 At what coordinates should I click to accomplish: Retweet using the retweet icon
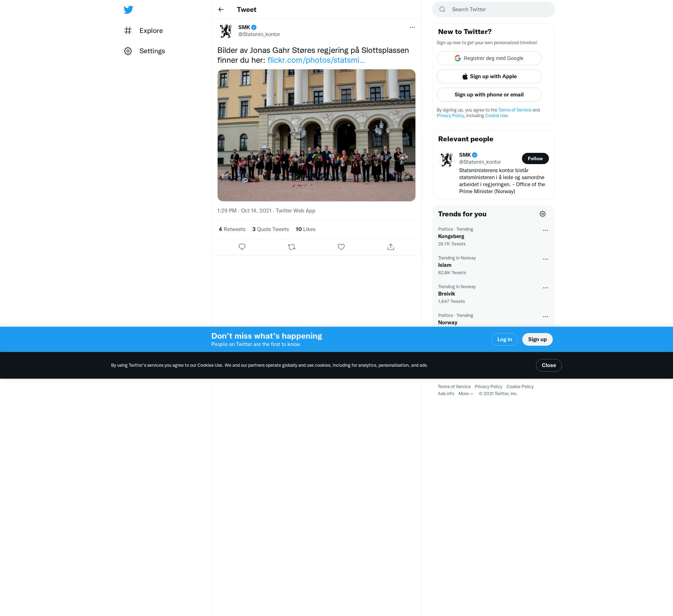[x=292, y=247]
